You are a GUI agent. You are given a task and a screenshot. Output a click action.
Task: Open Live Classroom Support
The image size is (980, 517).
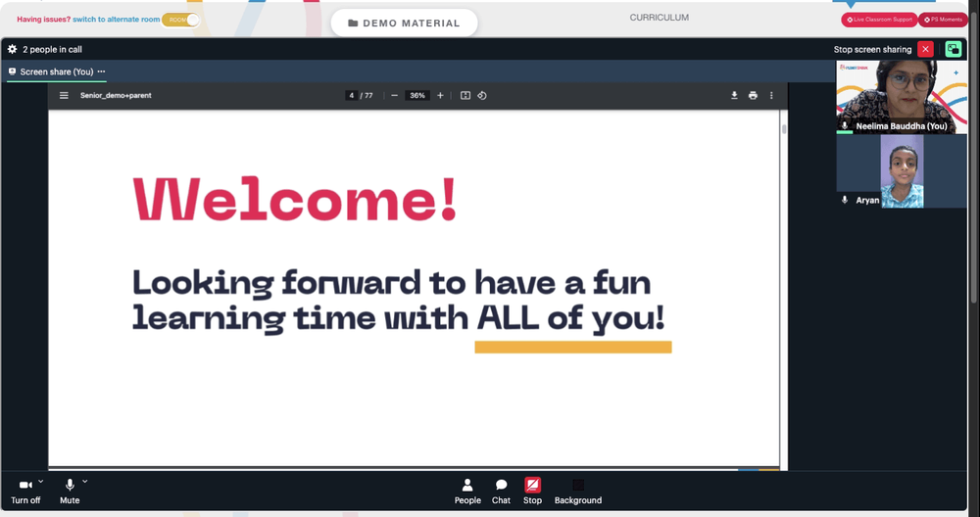tap(879, 20)
